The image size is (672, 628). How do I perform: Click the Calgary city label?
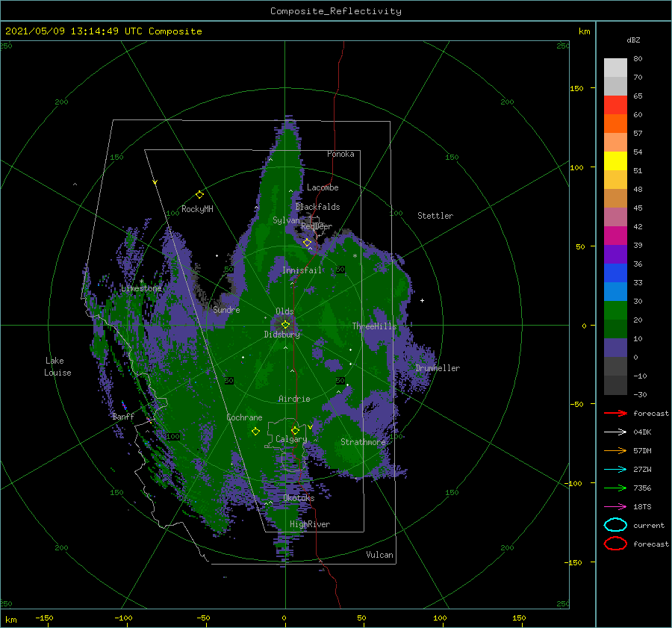291,439
